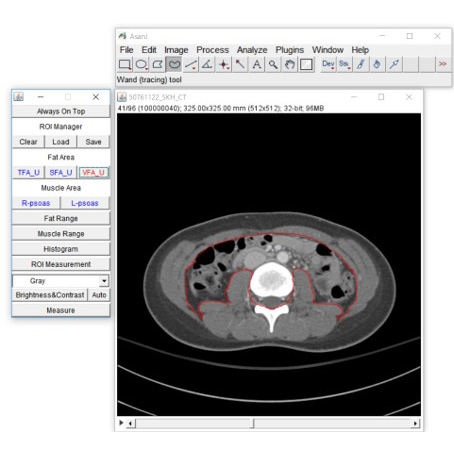
Task: Select the Text tool
Action: coord(256,64)
